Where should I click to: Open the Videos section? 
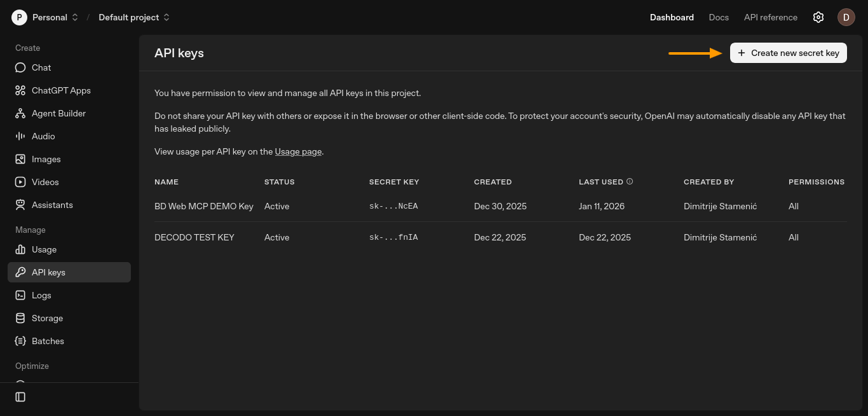45,182
